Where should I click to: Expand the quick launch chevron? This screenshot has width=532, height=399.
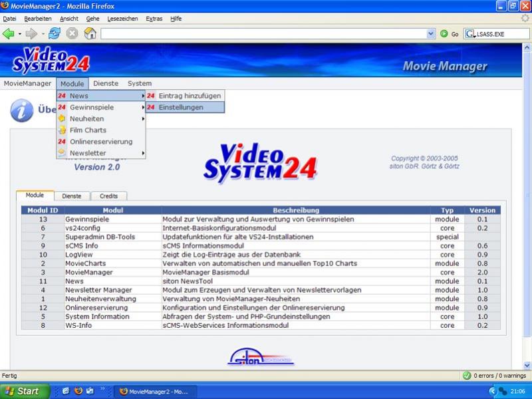tap(102, 389)
